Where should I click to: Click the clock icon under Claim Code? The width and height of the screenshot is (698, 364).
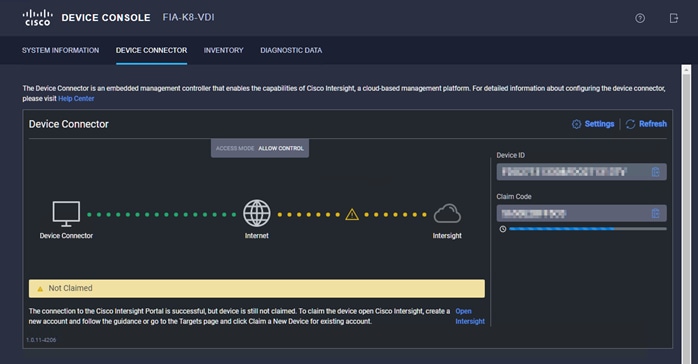[503, 229]
